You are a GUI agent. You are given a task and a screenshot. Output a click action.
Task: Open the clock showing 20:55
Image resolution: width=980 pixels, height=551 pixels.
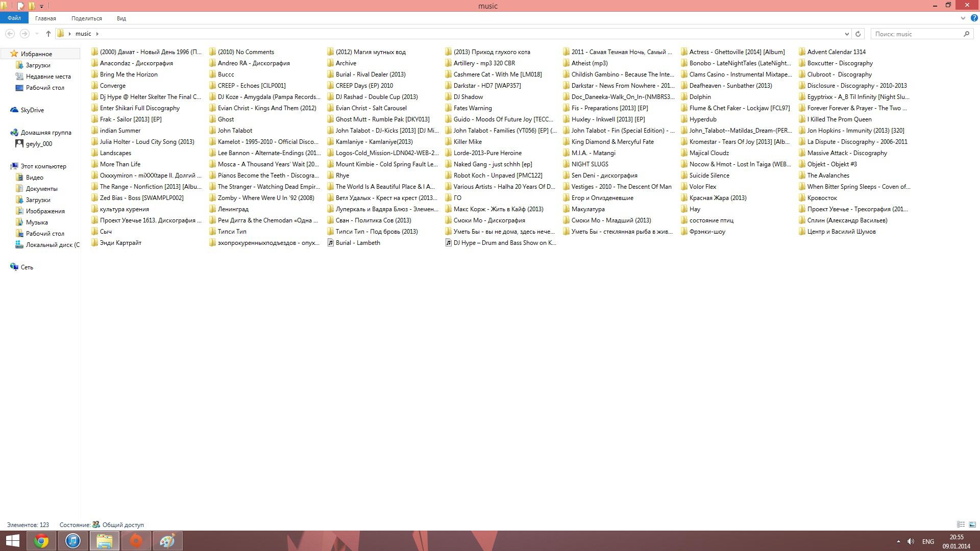956,541
